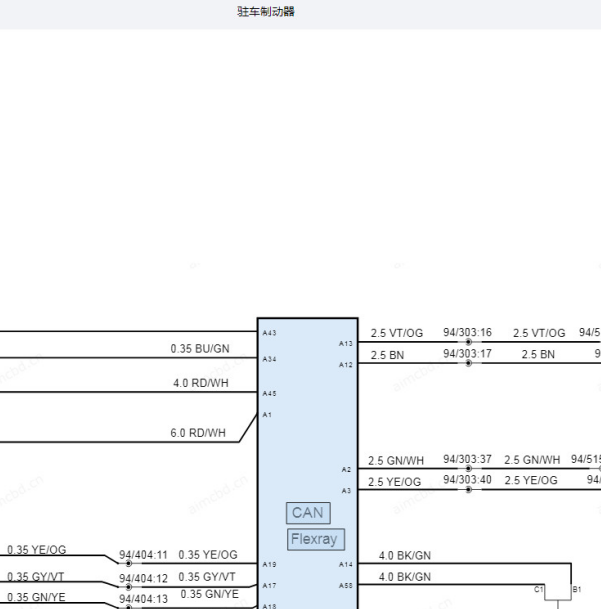This screenshot has height=609, width=601.
Task: Select 2.5 VT/OG label after connector 94/303:16
Action: [539, 333]
